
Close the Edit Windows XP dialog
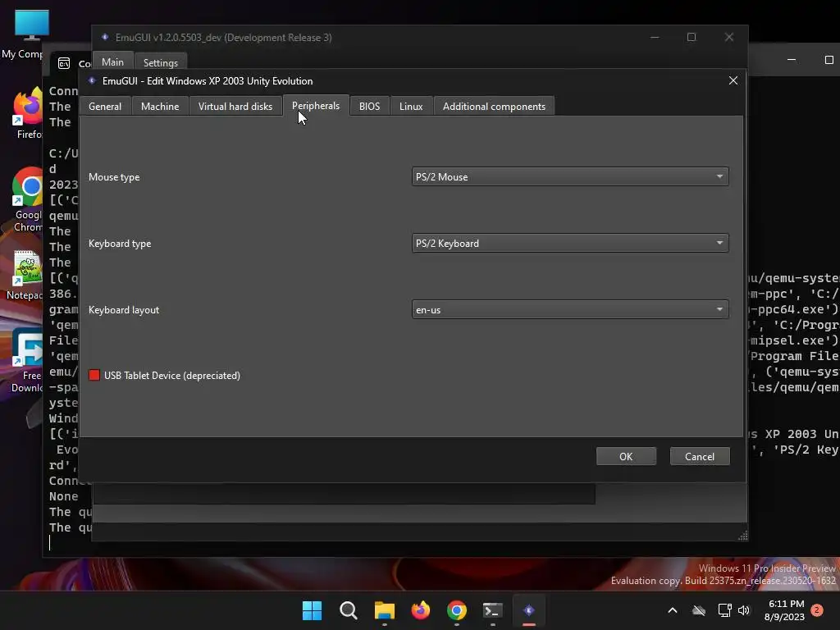733,80
